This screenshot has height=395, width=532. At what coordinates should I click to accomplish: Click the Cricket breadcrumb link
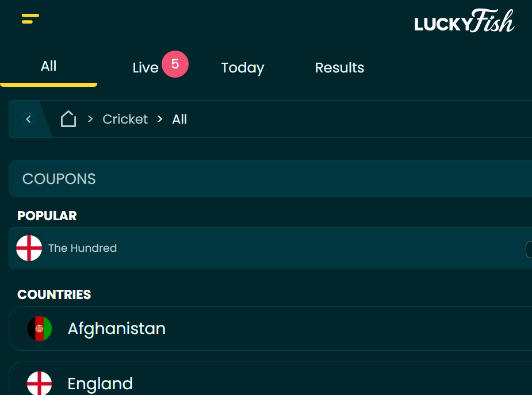pyautogui.click(x=125, y=119)
